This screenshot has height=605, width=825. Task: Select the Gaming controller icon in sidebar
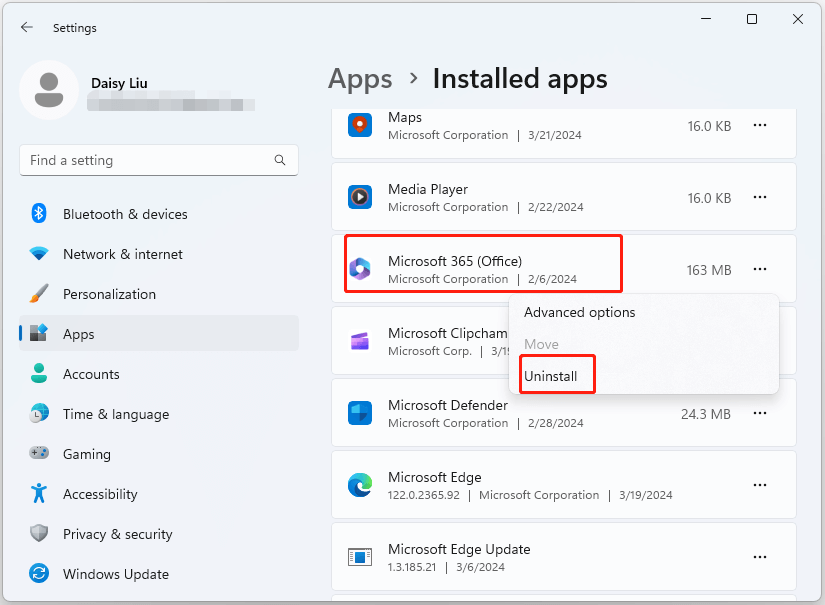point(39,454)
